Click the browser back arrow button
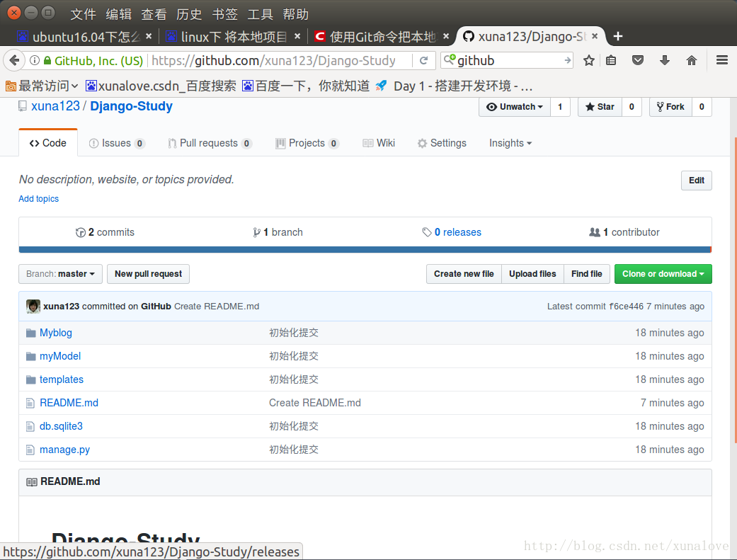The image size is (737, 560). click(x=14, y=60)
